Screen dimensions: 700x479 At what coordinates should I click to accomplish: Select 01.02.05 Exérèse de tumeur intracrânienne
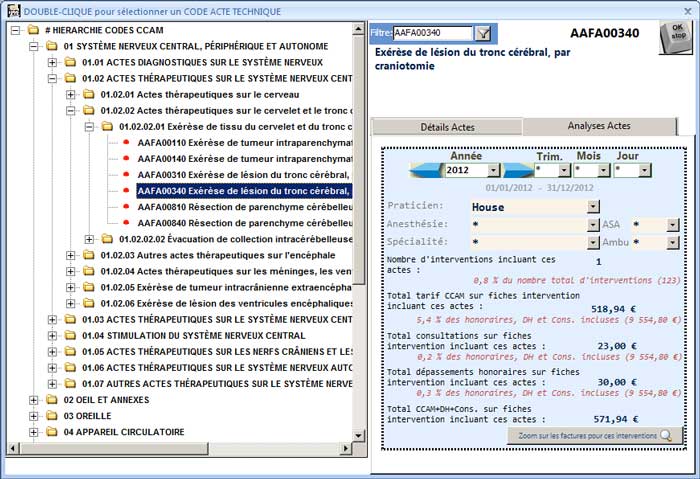(x=226, y=287)
